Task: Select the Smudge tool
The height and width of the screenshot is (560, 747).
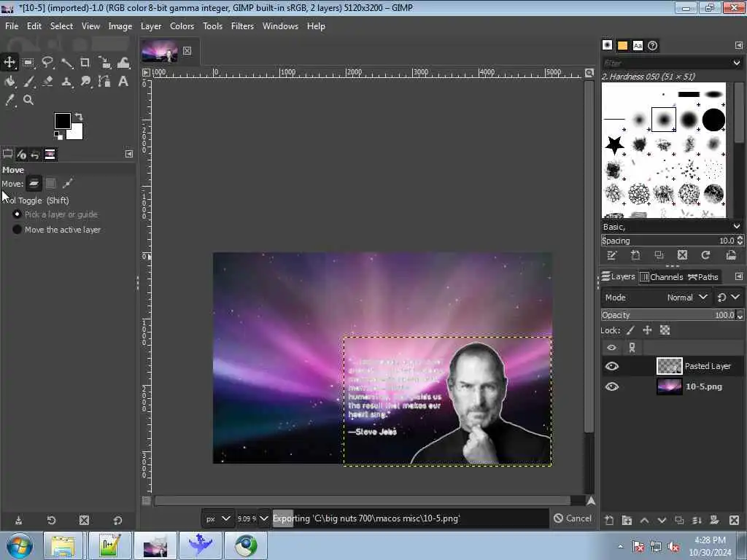Action: pyautogui.click(x=85, y=82)
